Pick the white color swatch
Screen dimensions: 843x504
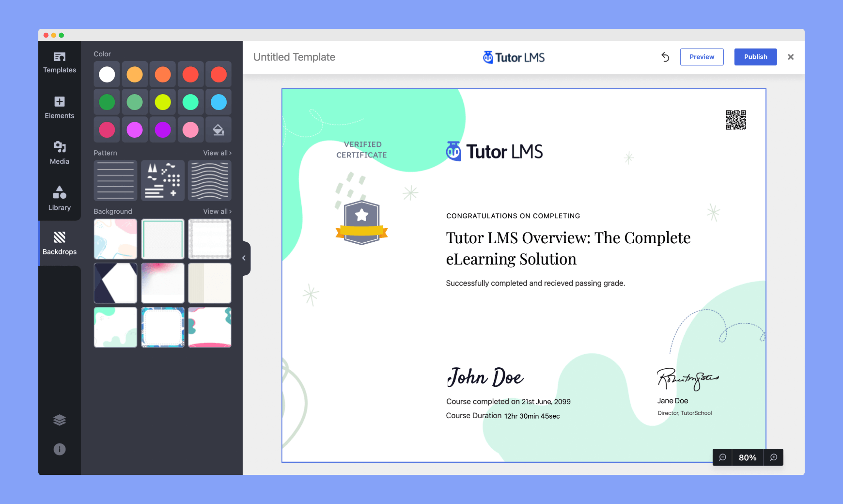point(107,74)
